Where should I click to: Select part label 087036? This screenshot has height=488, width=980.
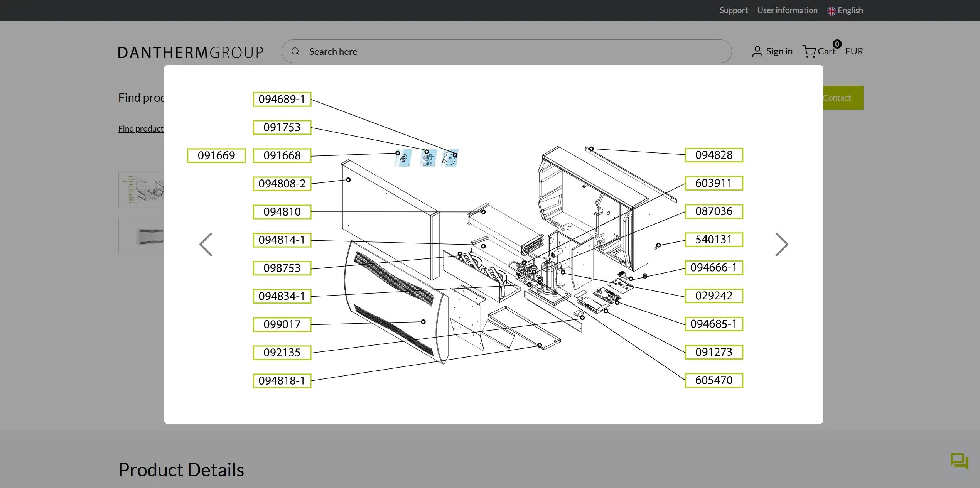pos(714,211)
